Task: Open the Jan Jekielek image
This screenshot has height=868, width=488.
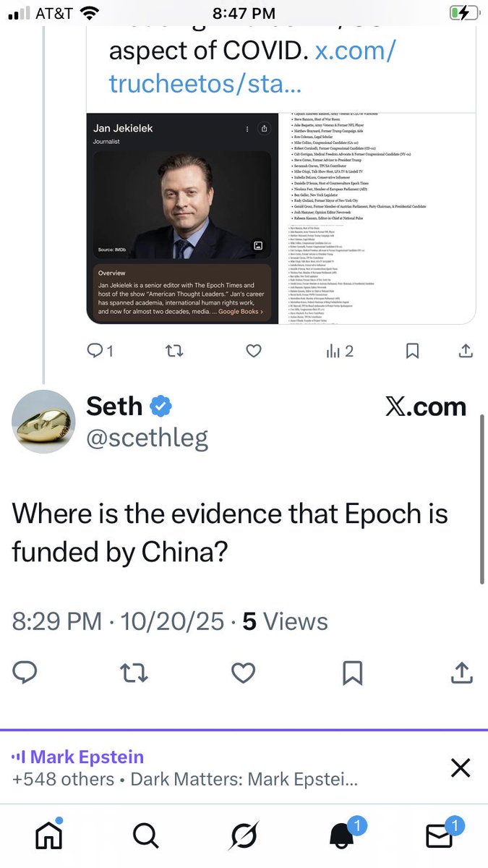Action: click(x=182, y=218)
